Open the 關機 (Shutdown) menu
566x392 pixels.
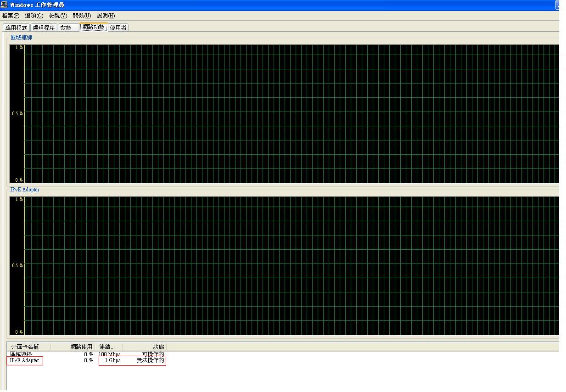coord(81,15)
